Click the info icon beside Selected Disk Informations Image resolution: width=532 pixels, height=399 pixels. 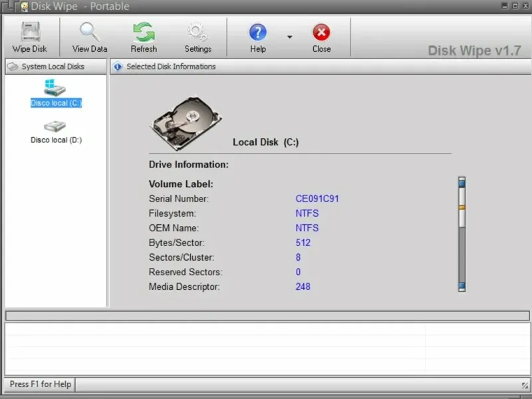coord(118,66)
